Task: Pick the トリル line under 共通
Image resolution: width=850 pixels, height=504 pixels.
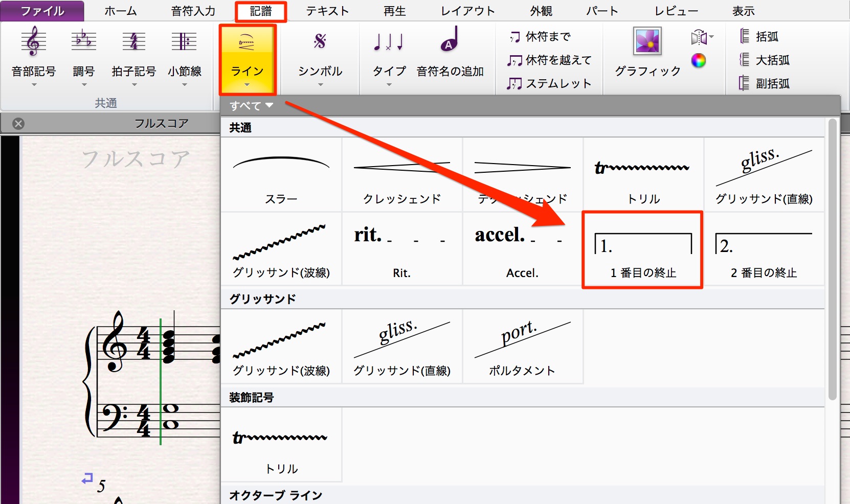Action: 643,175
